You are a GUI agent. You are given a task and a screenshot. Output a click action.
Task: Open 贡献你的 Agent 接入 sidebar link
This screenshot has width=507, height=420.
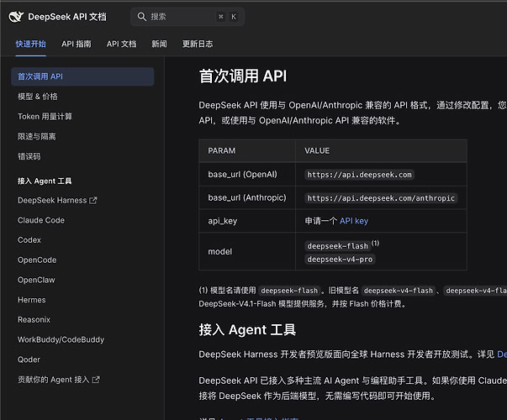click(x=53, y=380)
